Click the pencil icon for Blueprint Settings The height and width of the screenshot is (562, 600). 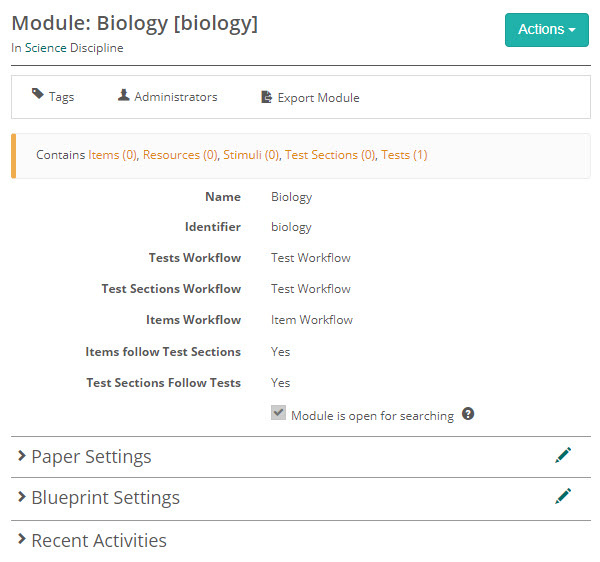pos(563,496)
